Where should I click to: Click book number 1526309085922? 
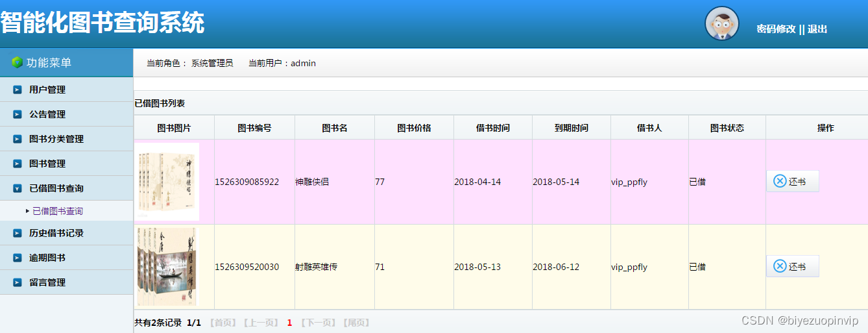click(x=247, y=182)
